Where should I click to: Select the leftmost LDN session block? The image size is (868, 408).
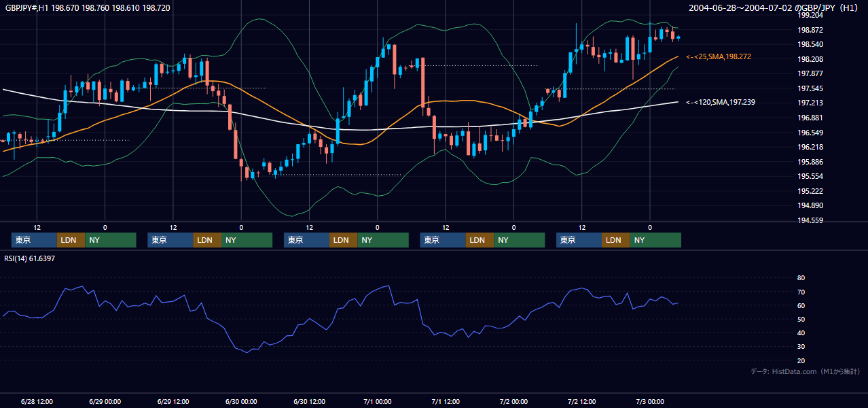coord(71,240)
